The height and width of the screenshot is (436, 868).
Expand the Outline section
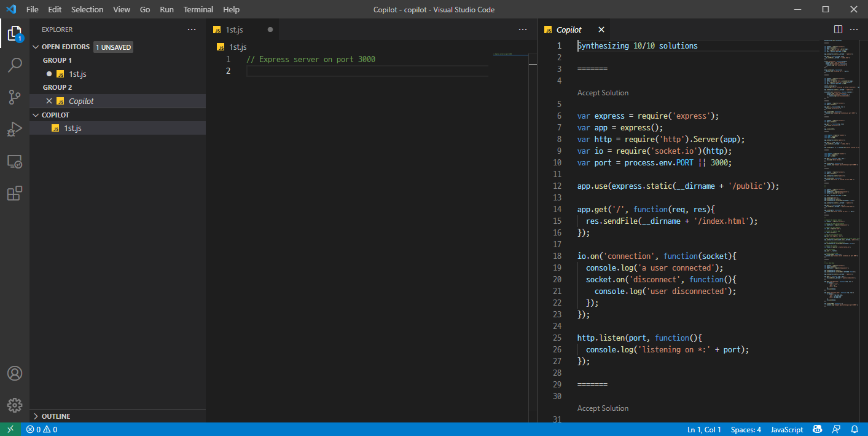pos(36,416)
